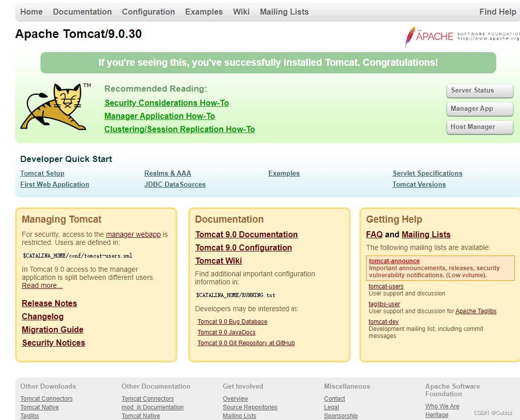
Task: Open Tomcat 9.0 Documentation link
Action: [x=247, y=235]
